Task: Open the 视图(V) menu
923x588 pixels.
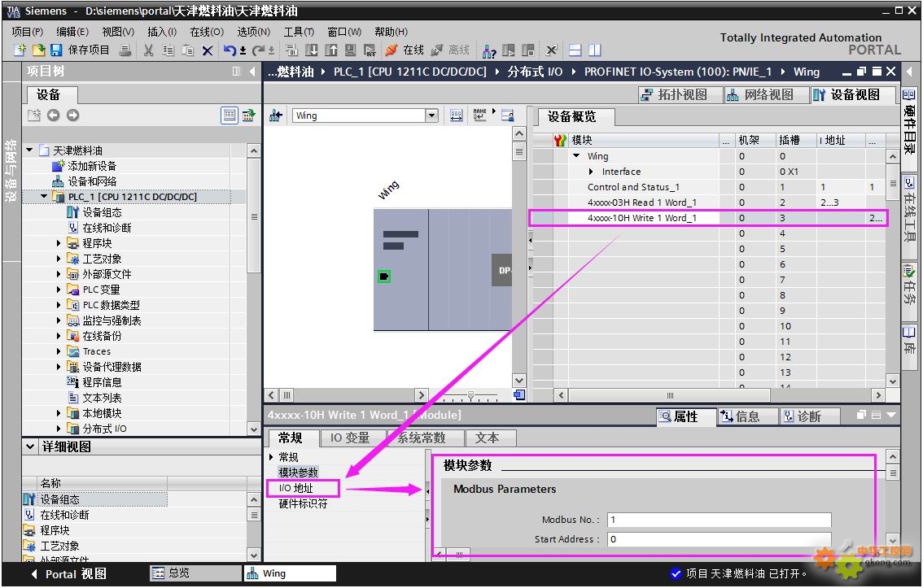Action: click(x=118, y=32)
